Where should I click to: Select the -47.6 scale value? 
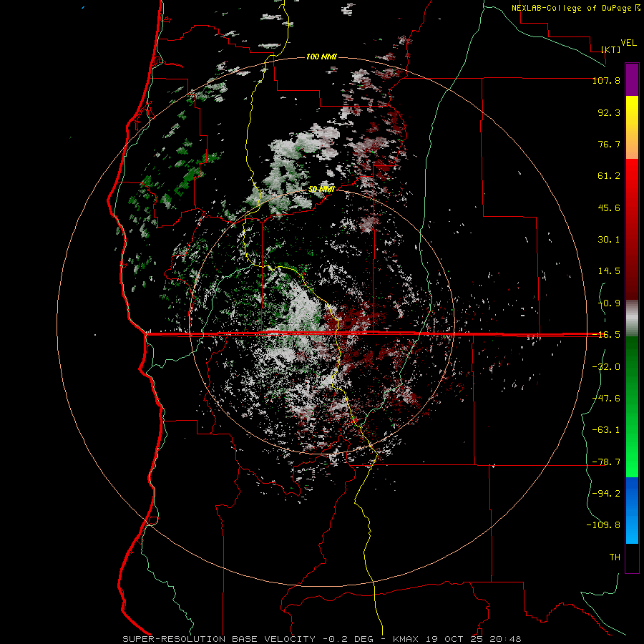click(x=606, y=399)
